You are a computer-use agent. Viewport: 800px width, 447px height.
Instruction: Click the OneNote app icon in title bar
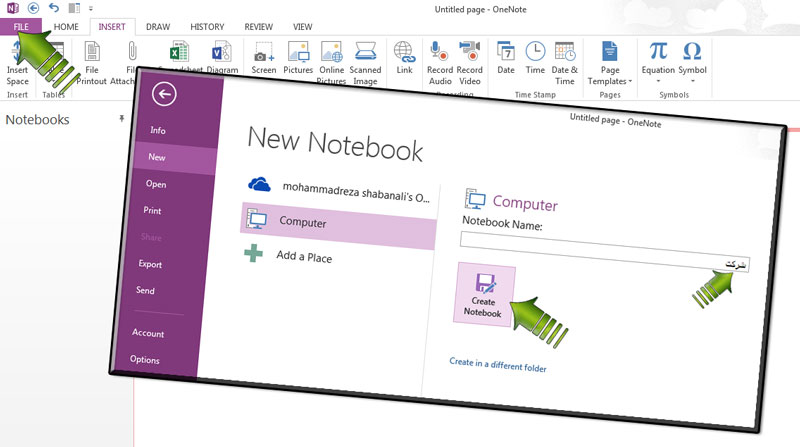pyautogui.click(x=12, y=8)
